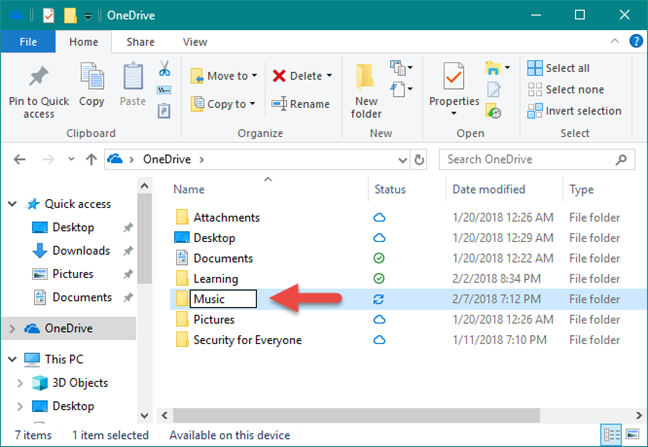Open the Recent locations dropdown arrow
Screen dimensions: 648x447
point(71,159)
